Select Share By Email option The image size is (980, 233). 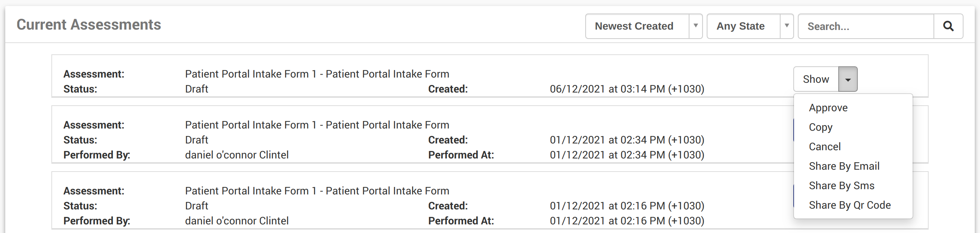coord(844,166)
